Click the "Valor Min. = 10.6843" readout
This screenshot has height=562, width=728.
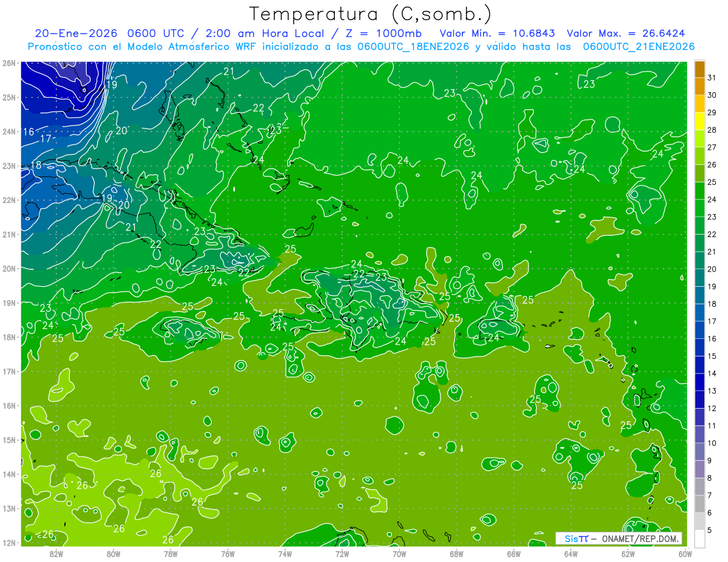click(497, 33)
